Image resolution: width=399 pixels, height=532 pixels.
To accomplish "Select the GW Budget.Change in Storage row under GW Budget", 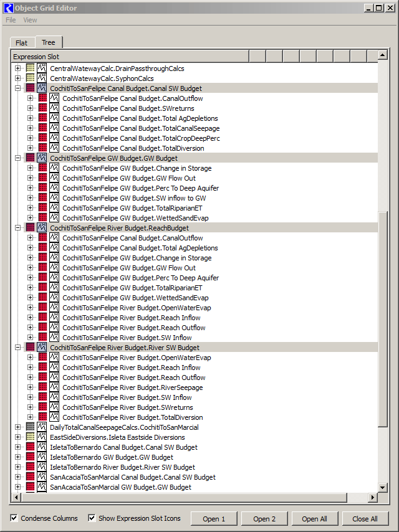I will [x=137, y=168].
